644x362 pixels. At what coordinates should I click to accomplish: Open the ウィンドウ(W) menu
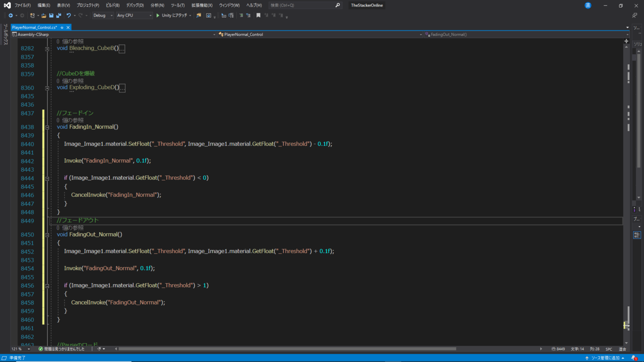point(230,5)
